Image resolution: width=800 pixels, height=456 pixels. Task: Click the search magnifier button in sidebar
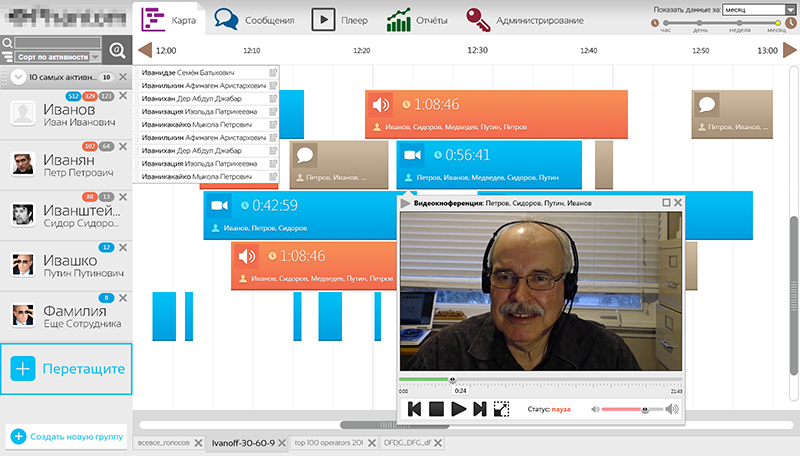click(117, 50)
